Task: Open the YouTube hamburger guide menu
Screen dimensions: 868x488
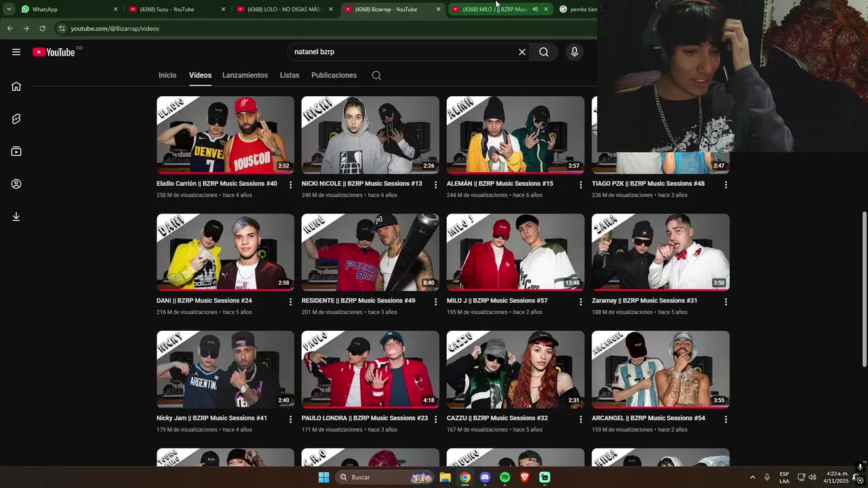Action: [16, 52]
